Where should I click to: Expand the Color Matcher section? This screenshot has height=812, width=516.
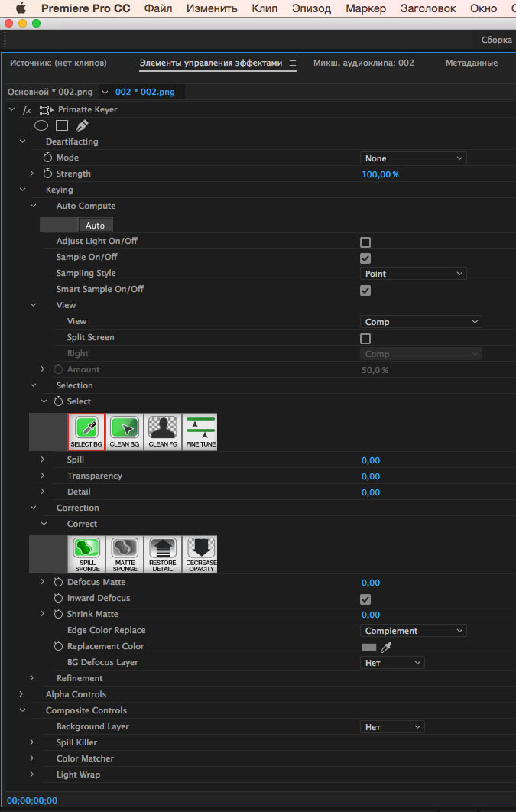click(32, 758)
